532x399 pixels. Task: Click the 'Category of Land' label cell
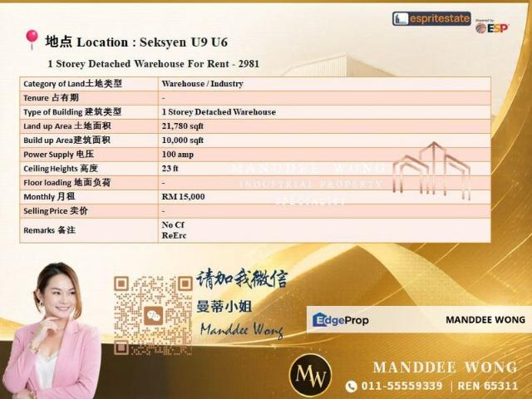89,84
